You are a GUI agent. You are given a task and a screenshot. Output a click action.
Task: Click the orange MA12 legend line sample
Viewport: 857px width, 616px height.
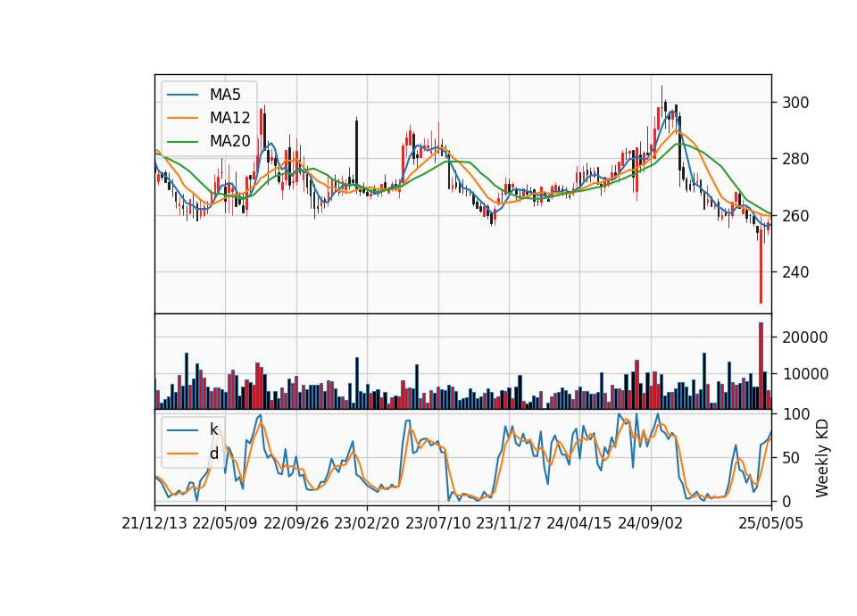182,118
